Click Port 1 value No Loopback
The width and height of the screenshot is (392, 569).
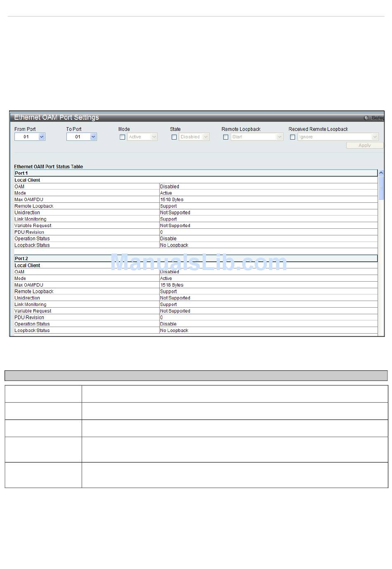(174, 245)
